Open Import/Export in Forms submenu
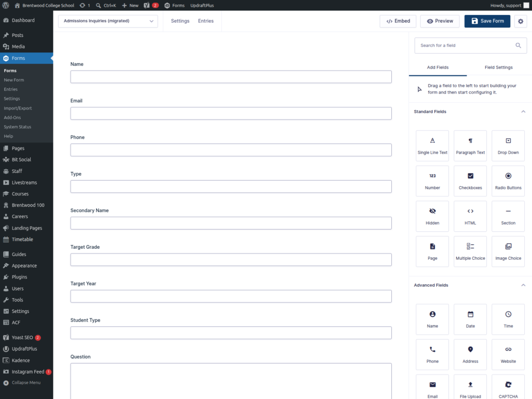 point(18,108)
